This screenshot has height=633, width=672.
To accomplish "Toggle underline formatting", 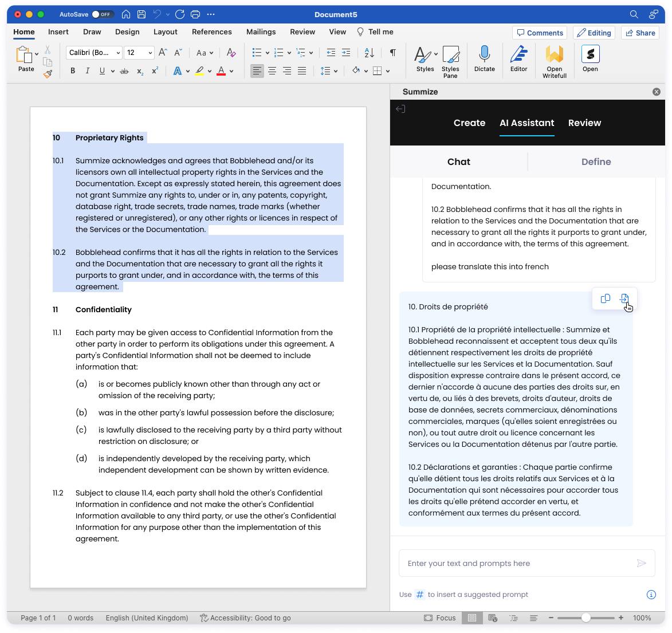I will point(102,71).
